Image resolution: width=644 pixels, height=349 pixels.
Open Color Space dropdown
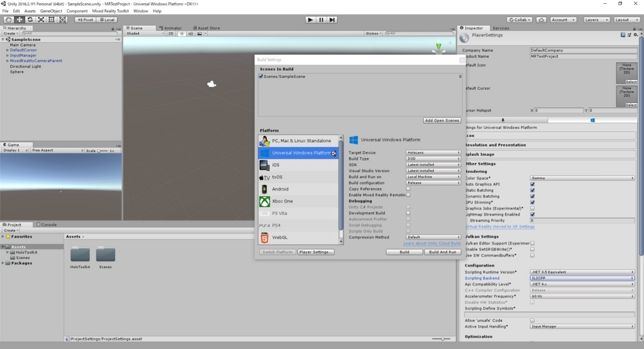(x=582, y=178)
